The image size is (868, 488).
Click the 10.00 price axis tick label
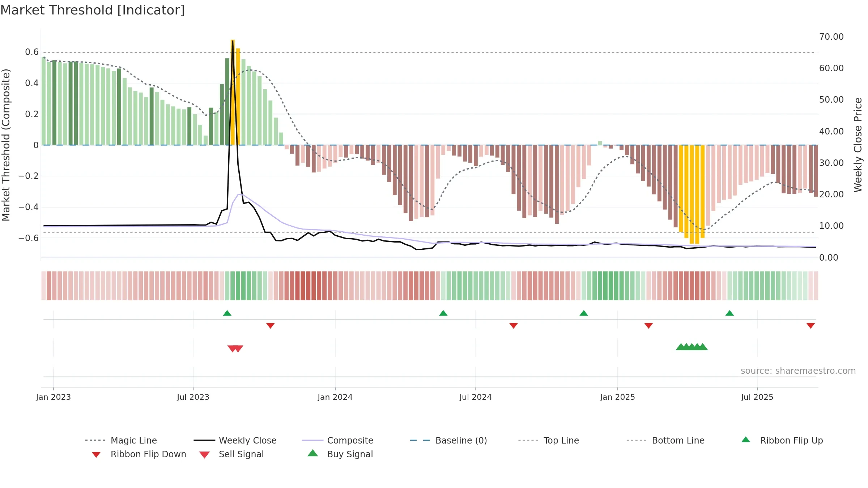tap(831, 226)
